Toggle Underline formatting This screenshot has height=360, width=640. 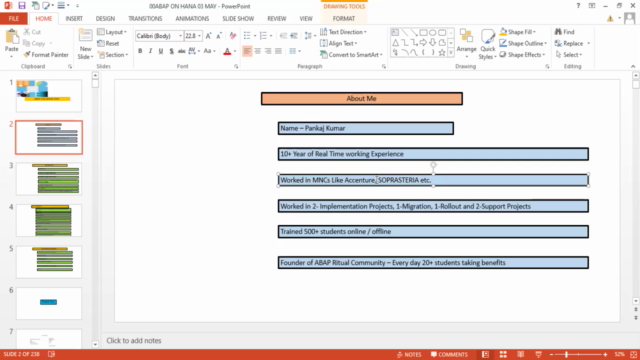tap(161, 51)
